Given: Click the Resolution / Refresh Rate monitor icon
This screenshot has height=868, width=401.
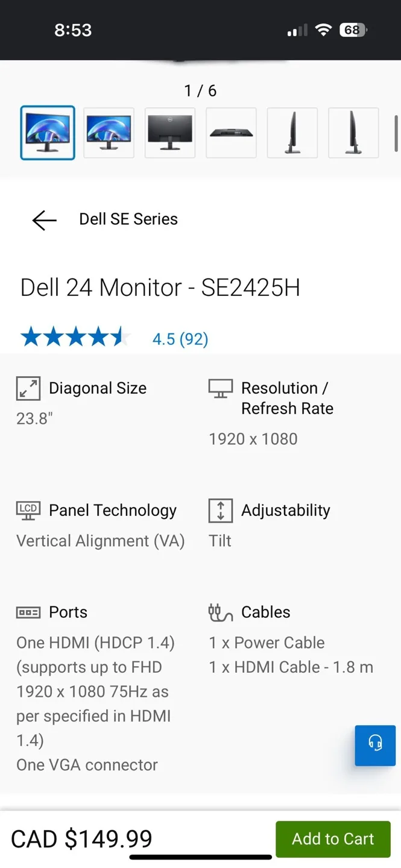Looking at the screenshot, I should tap(219, 388).
